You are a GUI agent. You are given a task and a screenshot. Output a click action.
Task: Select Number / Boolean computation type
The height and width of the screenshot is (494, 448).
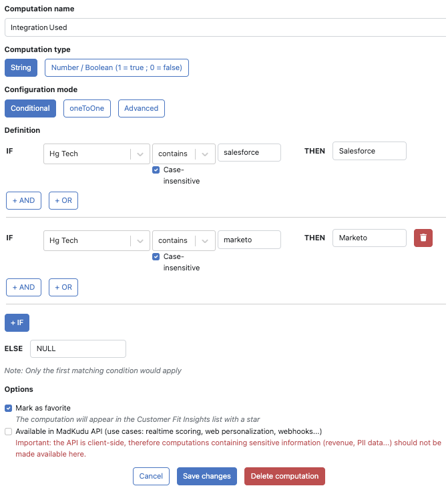117,67
